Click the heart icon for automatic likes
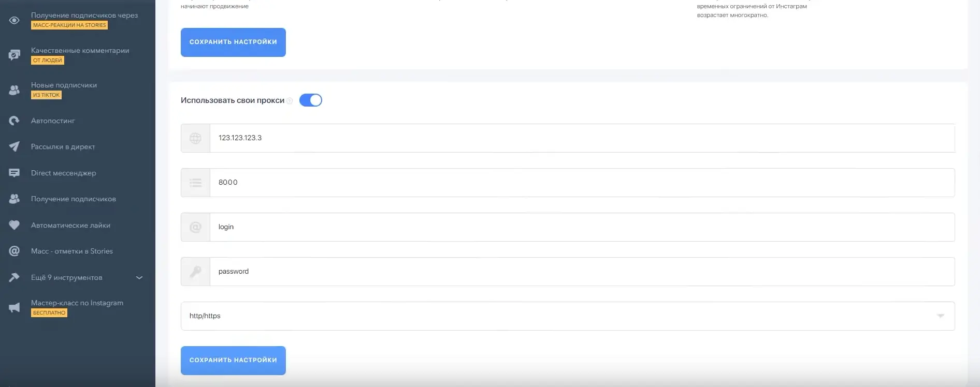Image resolution: width=980 pixels, height=387 pixels. pyautogui.click(x=15, y=225)
